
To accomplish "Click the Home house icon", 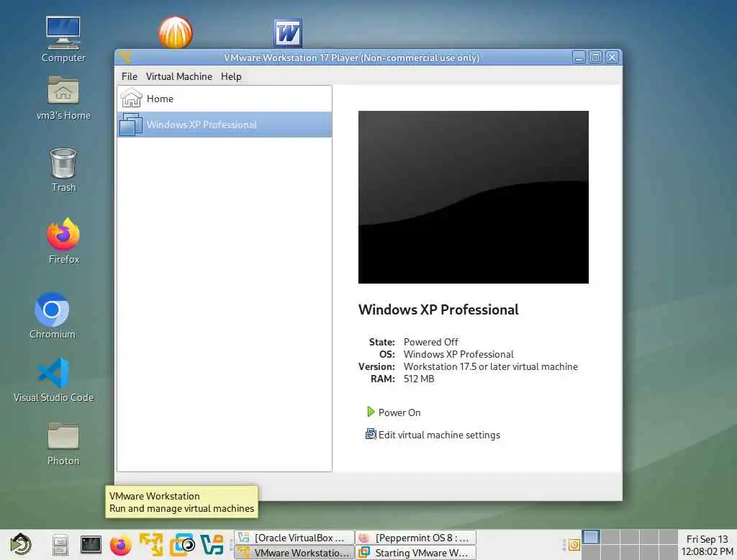I will 131,99.
